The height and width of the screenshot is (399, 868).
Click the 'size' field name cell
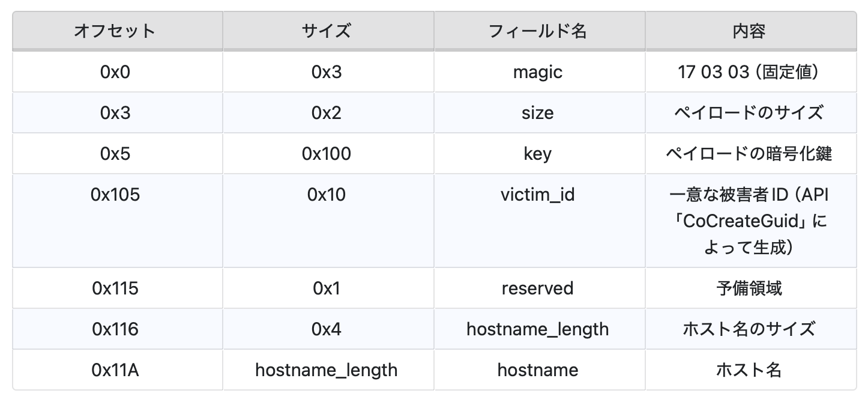click(537, 113)
